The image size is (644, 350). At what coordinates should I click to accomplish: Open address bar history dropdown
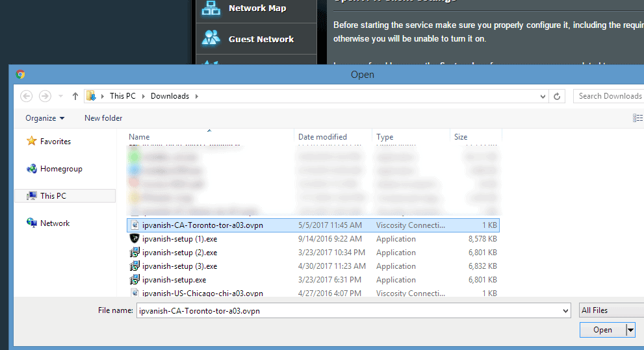pyautogui.click(x=543, y=96)
